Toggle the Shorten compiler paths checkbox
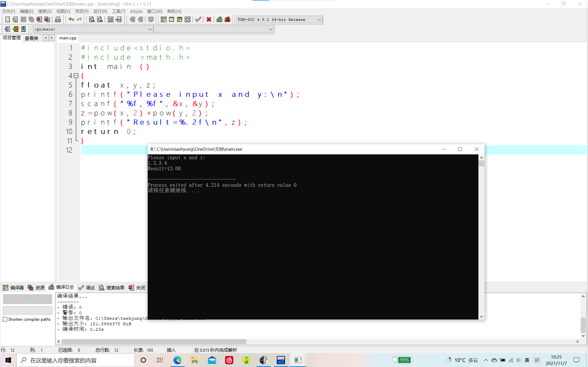 pos(5,319)
